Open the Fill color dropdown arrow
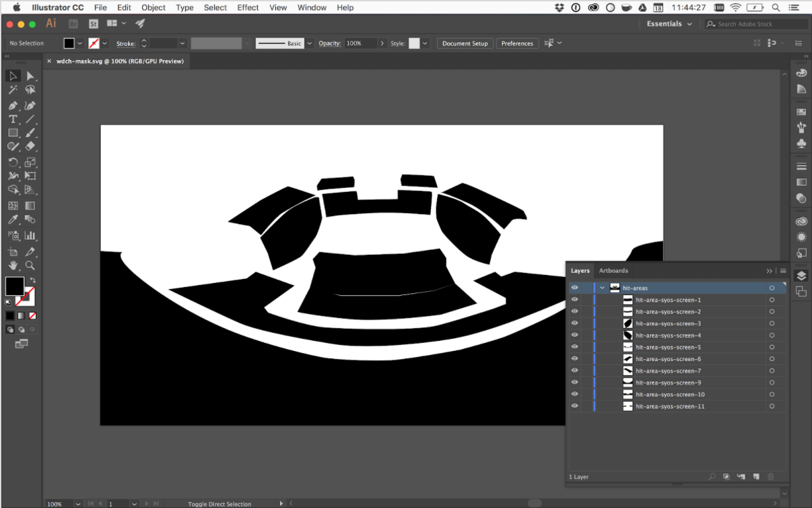Viewport: 812px width, 508px height. point(80,43)
